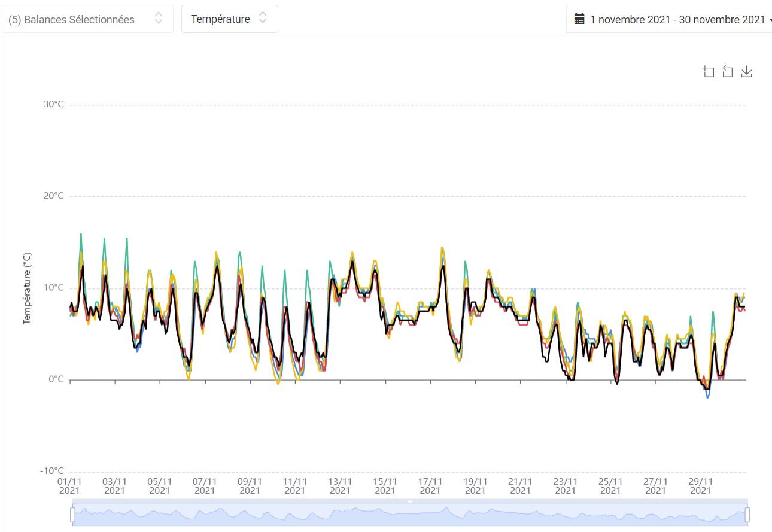The height and width of the screenshot is (532, 772).
Task: Click the 01/11 2021 date label
Action: pyautogui.click(x=69, y=485)
